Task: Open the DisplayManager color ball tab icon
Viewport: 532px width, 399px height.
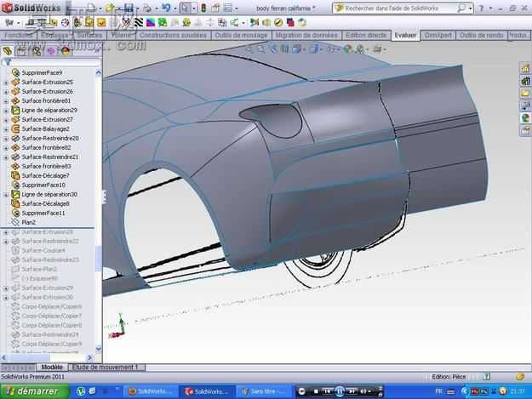Action: (66, 51)
